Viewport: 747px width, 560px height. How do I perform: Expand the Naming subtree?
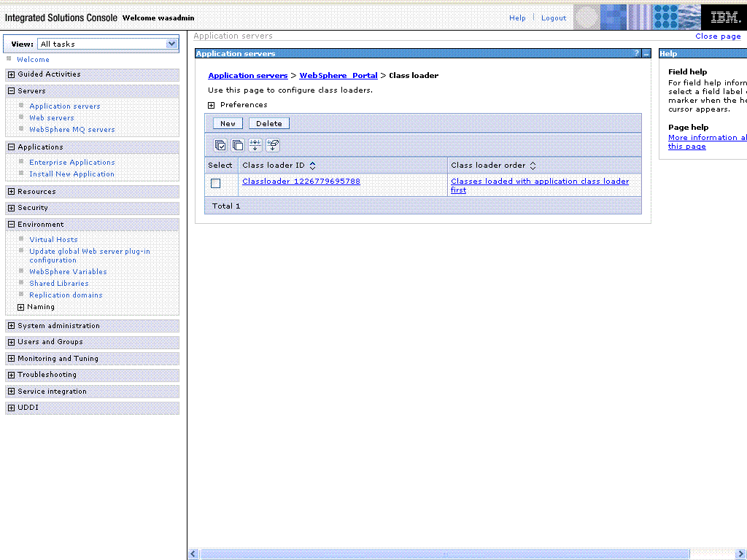pyautogui.click(x=21, y=307)
